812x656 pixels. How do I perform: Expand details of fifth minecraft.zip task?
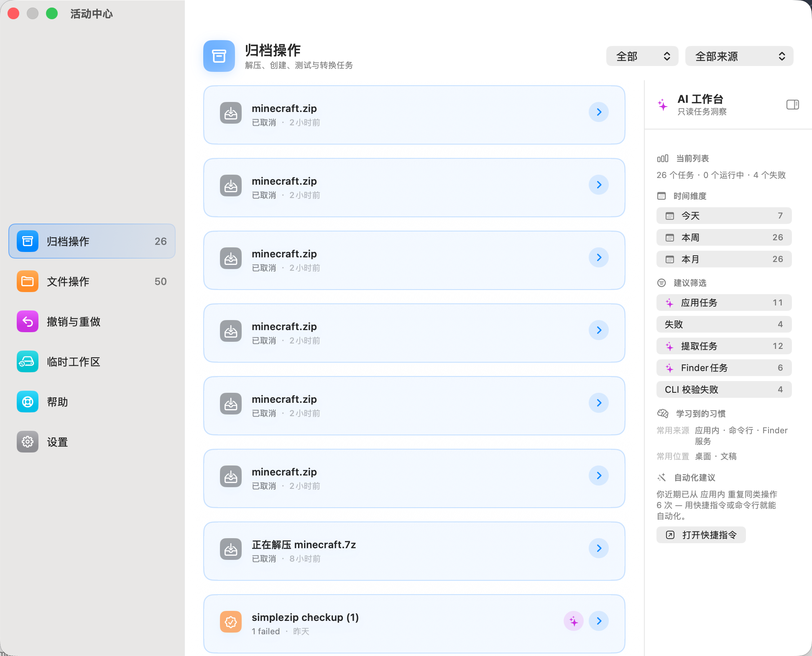pos(599,403)
